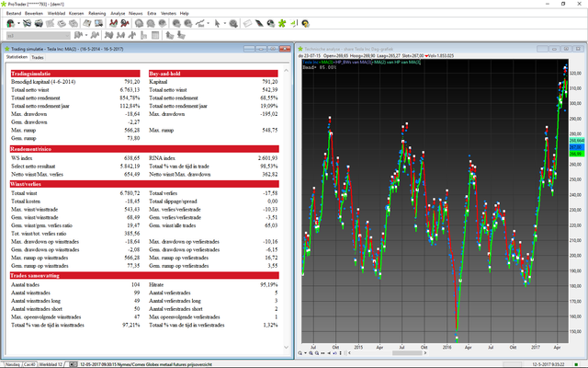Click the small icon before the status bar message
Screen dimensions: 588x368
[x=73, y=364]
